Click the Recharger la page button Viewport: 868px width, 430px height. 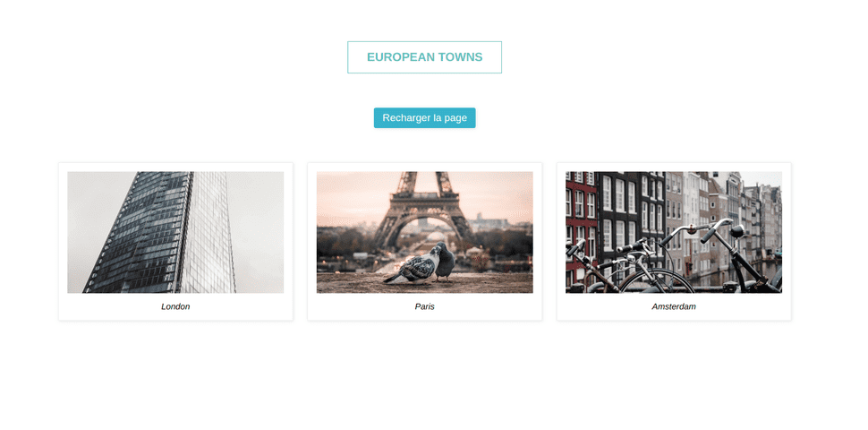[424, 118]
